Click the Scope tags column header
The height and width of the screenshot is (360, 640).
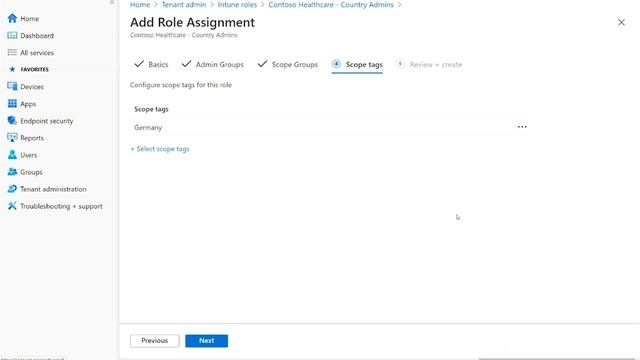pos(151,109)
